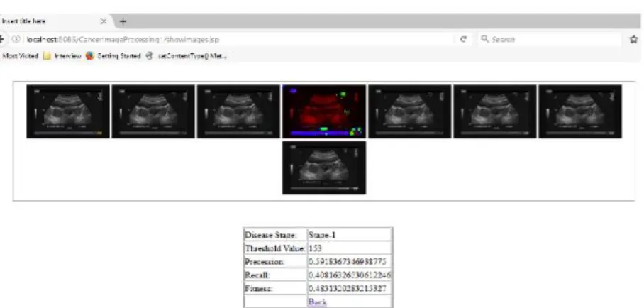Screen dimensions: 644x308
Task: Select the 'Stage-1' value cell
Action: pos(350,235)
